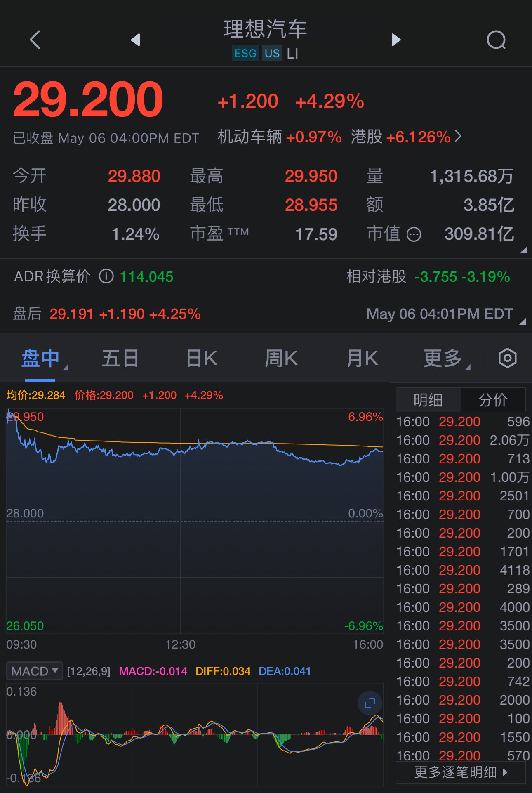532x793 pixels.
Task: Switch to the 月K tab
Action: coord(362,358)
